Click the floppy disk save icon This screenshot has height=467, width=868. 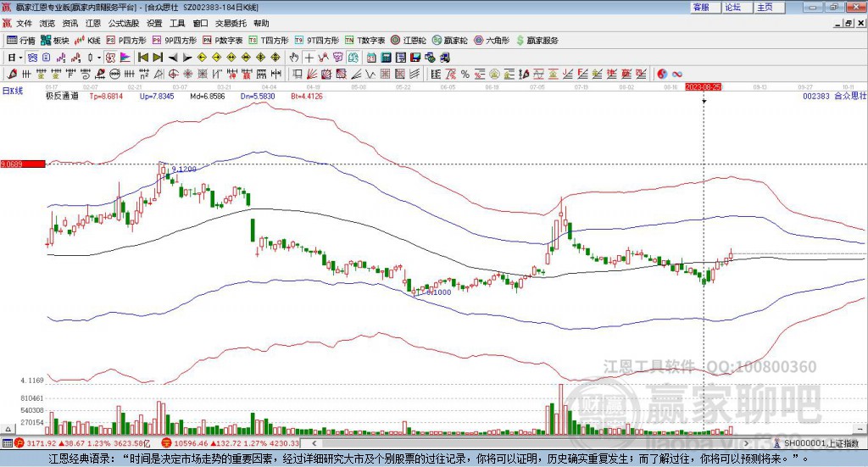[415, 58]
